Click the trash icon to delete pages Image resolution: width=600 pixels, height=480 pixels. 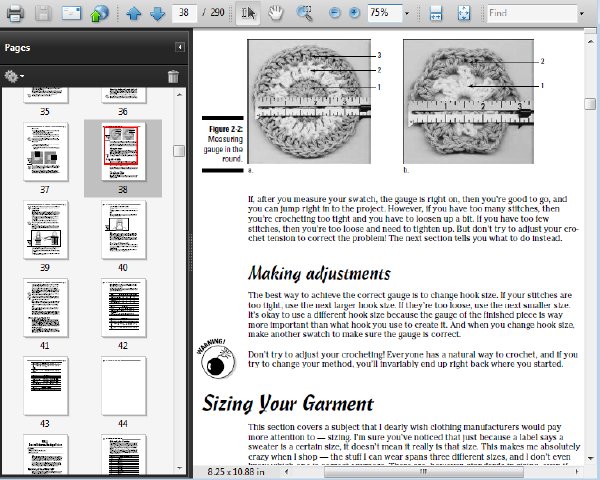coord(173,77)
